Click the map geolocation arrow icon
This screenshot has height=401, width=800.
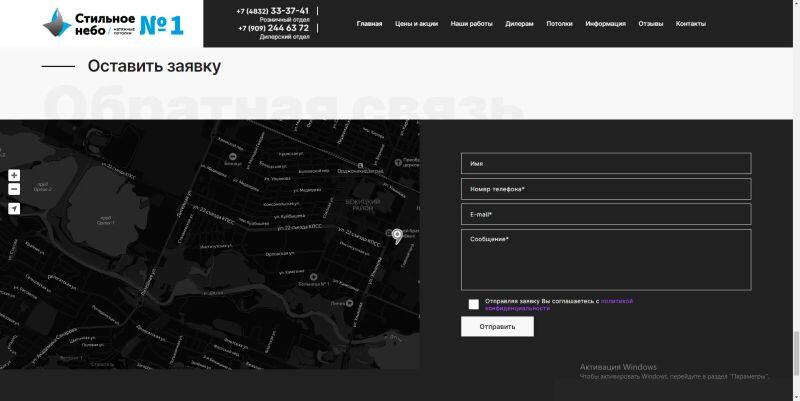pos(14,209)
